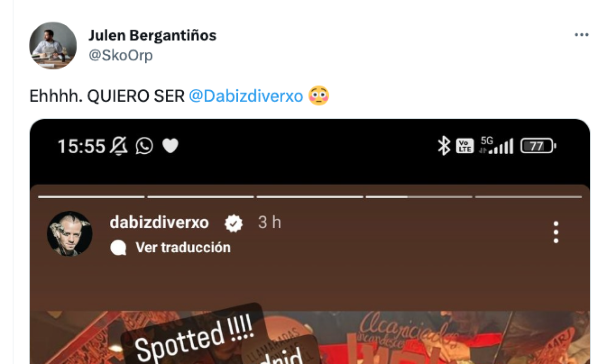Click the WhatsApp status bar icon
Image resolution: width=607 pixels, height=364 pixels.
144,146
